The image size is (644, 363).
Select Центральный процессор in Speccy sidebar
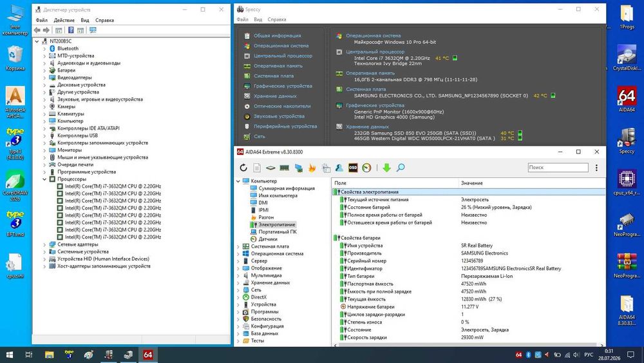point(283,56)
